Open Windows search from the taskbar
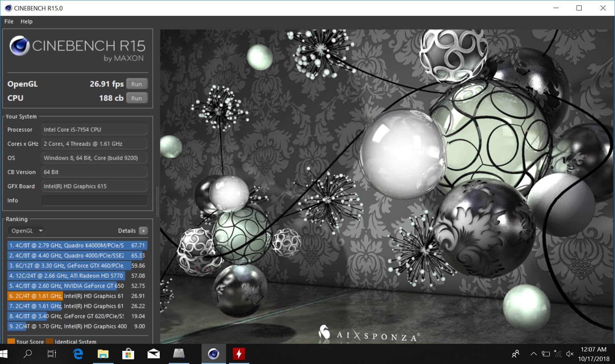 (x=28, y=354)
